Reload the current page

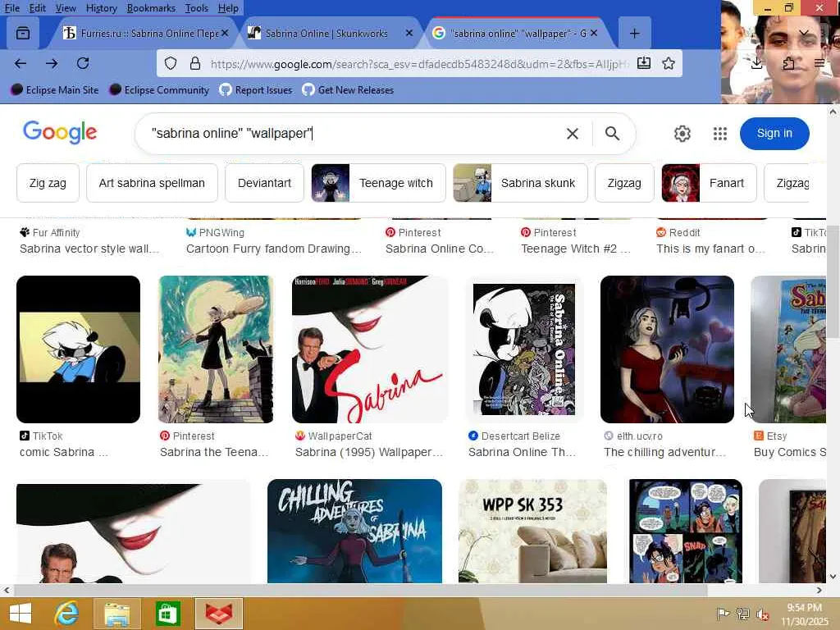[x=83, y=63]
